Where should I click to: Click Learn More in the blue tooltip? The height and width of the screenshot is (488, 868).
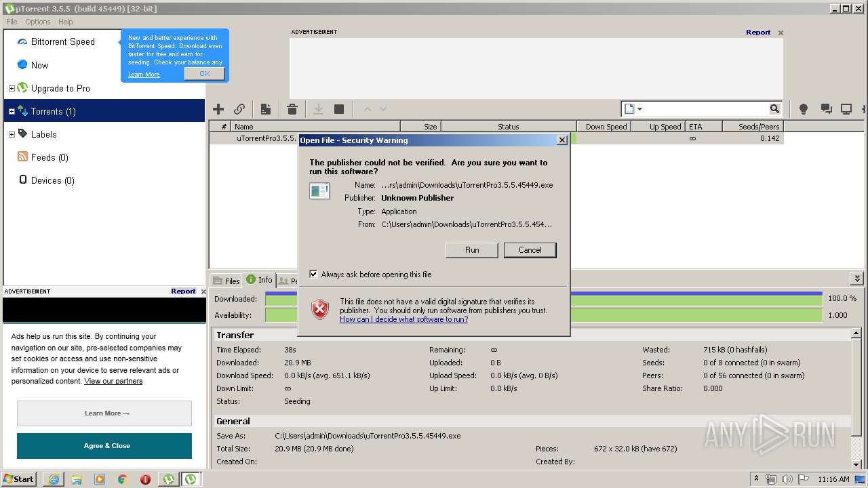click(144, 75)
